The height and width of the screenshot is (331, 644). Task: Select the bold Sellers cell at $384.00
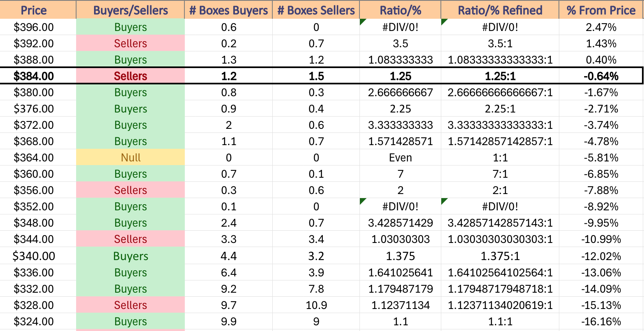pyautogui.click(x=130, y=76)
